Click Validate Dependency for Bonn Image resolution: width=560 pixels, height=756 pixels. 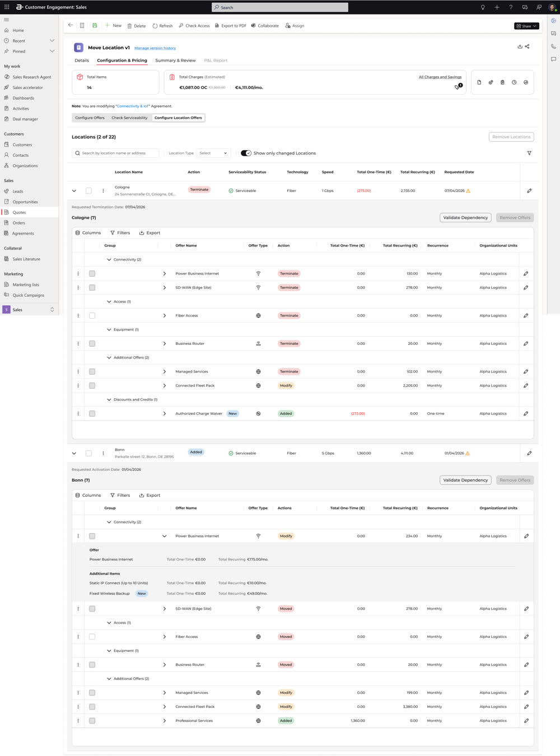click(465, 480)
